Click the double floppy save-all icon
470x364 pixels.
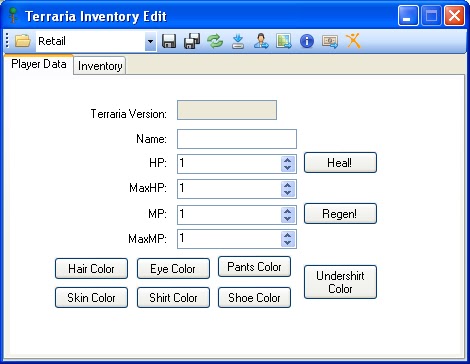(x=192, y=41)
